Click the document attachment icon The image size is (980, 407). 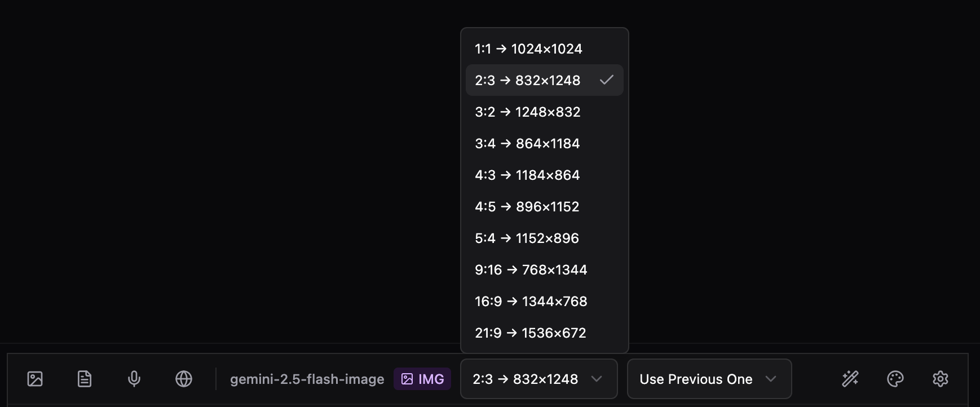click(x=85, y=379)
